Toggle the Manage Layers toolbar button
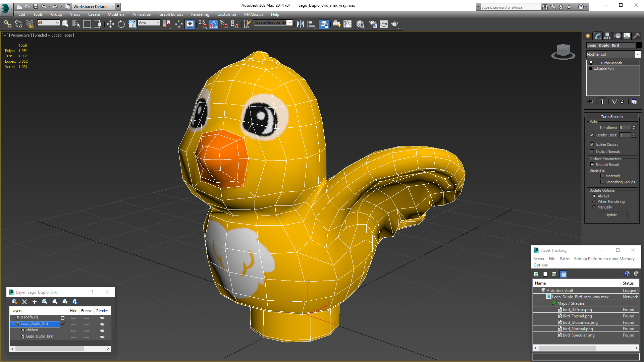This screenshot has width=644, height=362. coord(324,24)
